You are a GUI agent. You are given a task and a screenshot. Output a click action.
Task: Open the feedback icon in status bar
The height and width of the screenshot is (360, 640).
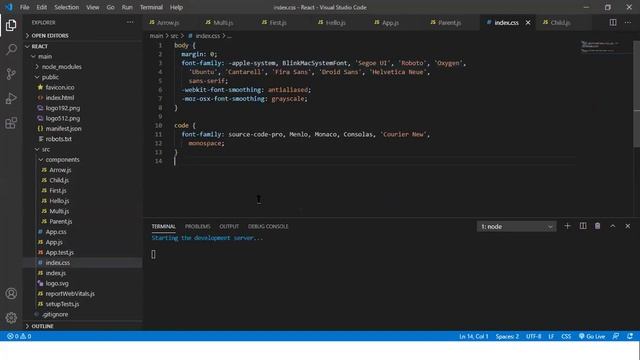tap(616, 336)
